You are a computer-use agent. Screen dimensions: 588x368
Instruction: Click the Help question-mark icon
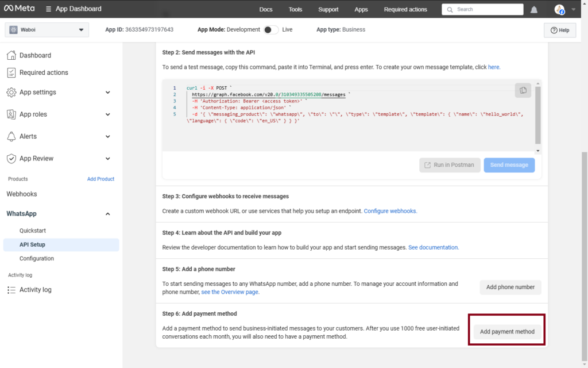(554, 30)
